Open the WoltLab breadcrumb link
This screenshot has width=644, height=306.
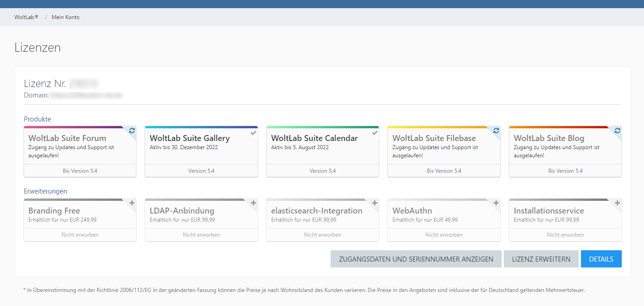(x=26, y=17)
